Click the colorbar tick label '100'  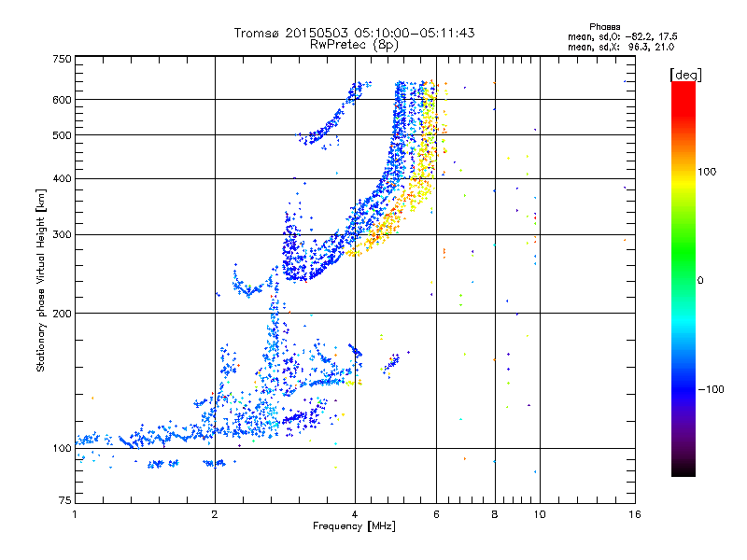[x=707, y=172]
